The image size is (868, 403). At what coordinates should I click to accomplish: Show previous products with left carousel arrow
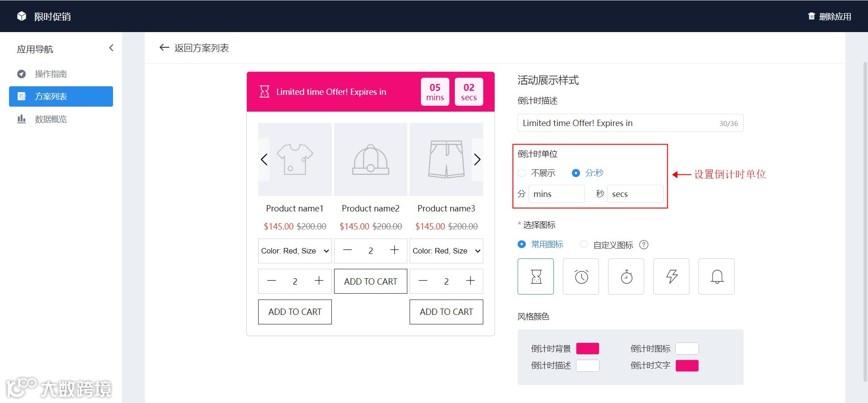[264, 159]
